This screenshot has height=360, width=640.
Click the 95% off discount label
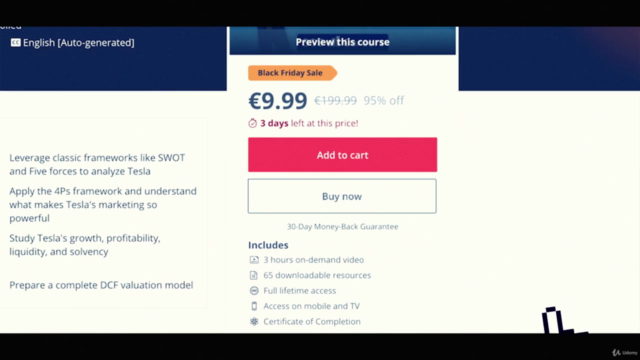click(384, 100)
